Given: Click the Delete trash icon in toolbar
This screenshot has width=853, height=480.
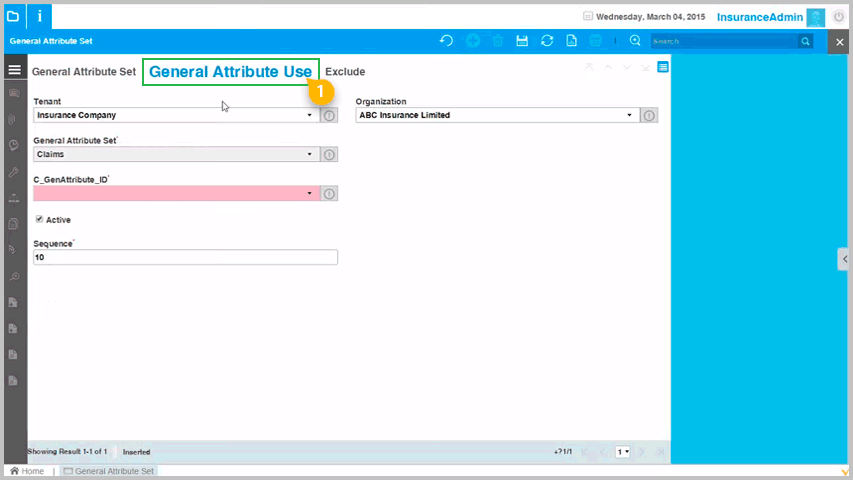Looking at the screenshot, I should 498,41.
